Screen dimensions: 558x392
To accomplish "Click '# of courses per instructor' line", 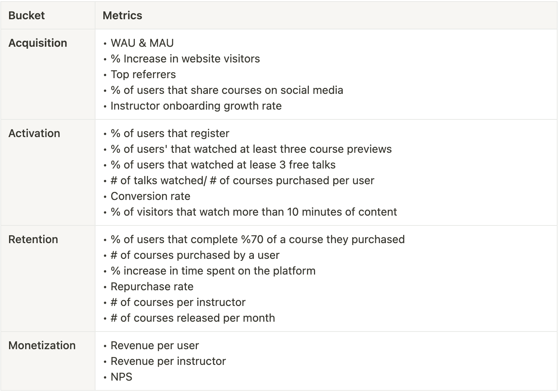I will coord(178,302).
